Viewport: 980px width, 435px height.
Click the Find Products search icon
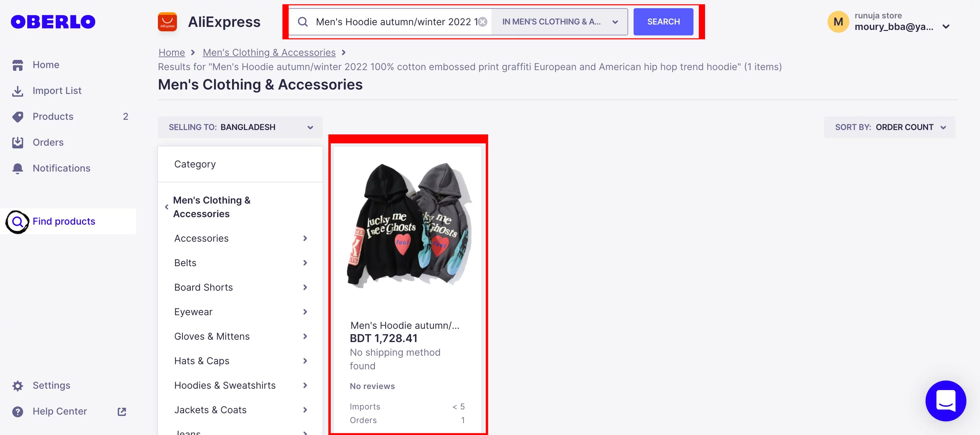point(17,222)
